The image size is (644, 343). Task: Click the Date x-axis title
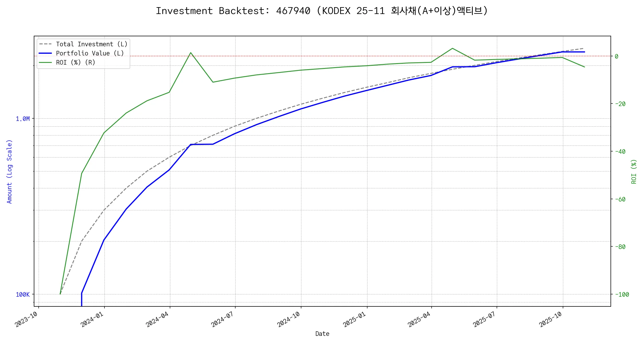click(322, 334)
